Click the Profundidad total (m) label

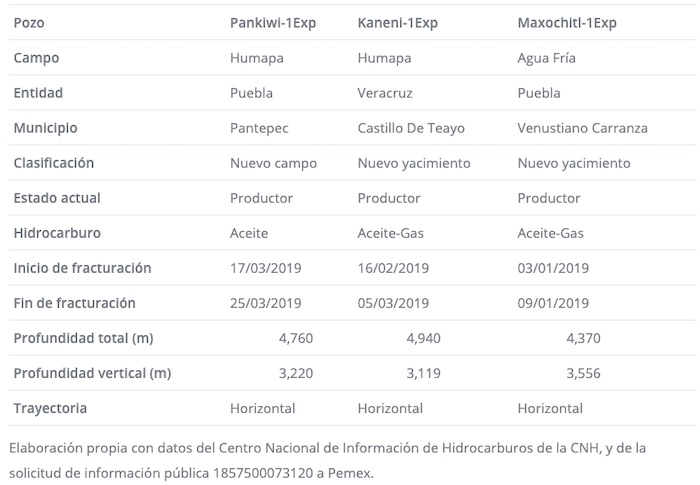click(x=83, y=338)
